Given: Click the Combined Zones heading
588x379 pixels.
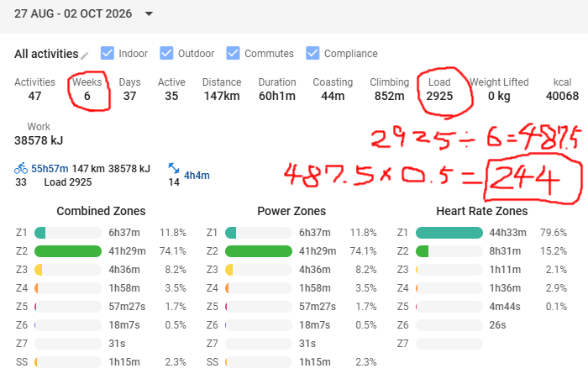Looking at the screenshot, I should pos(102,211).
